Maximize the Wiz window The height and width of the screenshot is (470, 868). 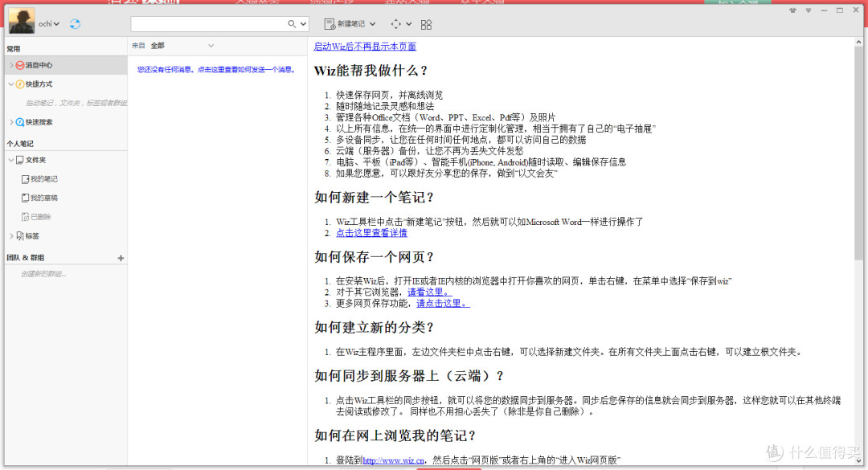(x=840, y=10)
